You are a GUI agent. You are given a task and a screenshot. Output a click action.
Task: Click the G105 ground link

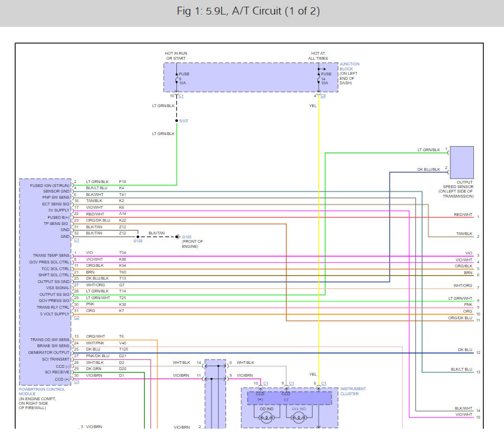pyautogui.click(x=186, y=237)
